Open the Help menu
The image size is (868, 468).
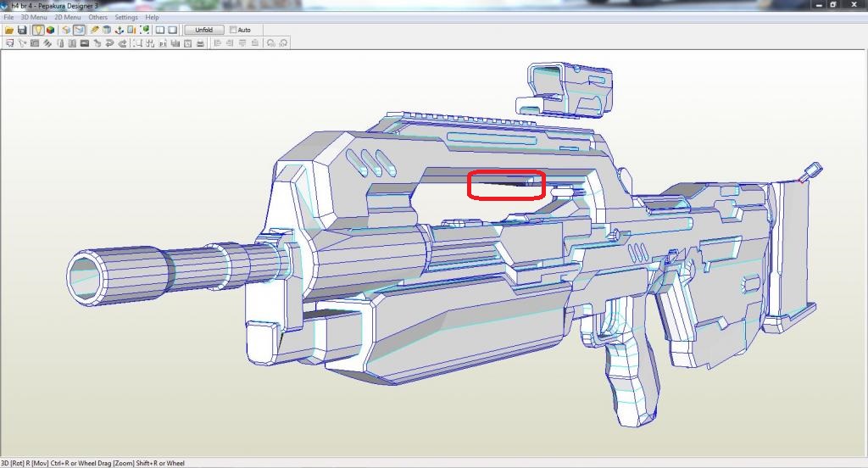(x=152, y=17)
